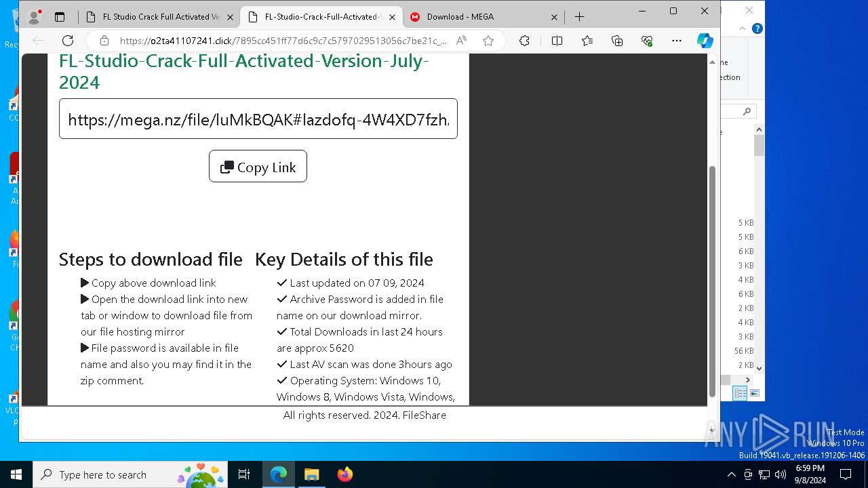Screen dimensions: 868x488
Task: Open the Copilot sidebar icon
Action: click(705, 41)
